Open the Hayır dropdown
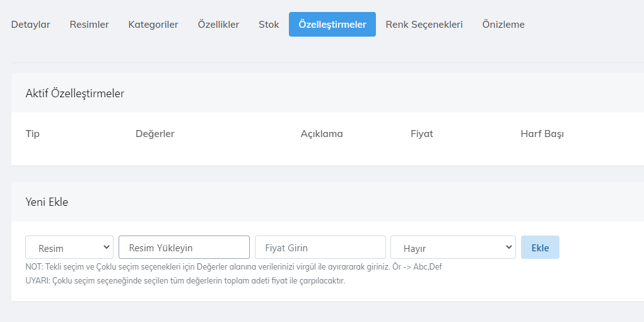 453,247
